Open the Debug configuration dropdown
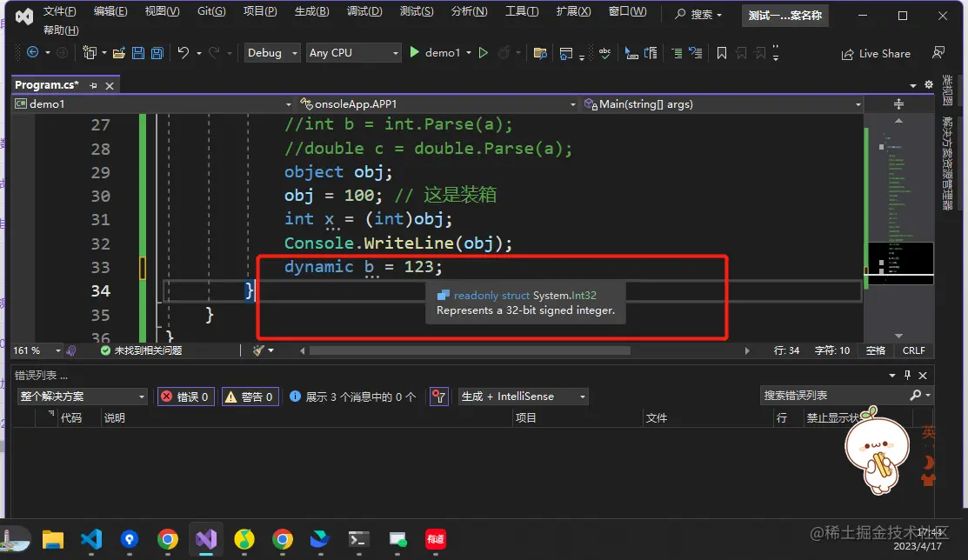 point(272,53)
